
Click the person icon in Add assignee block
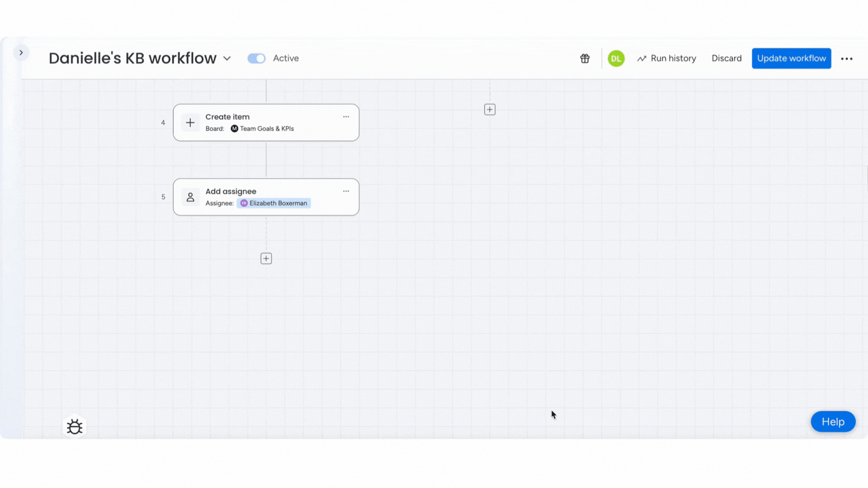coord(190,197)
